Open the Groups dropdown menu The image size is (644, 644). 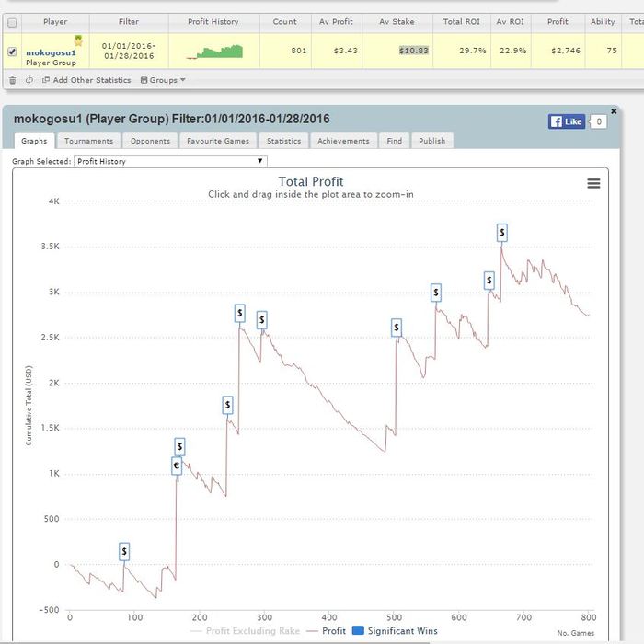pyautogui.click(x=163, y=80)
